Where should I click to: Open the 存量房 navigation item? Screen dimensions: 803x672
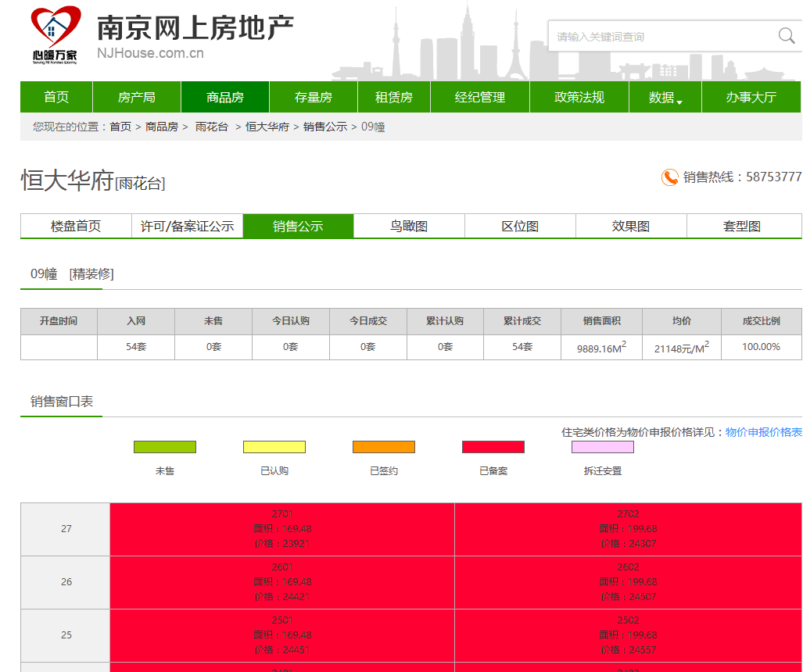[314, 97]
